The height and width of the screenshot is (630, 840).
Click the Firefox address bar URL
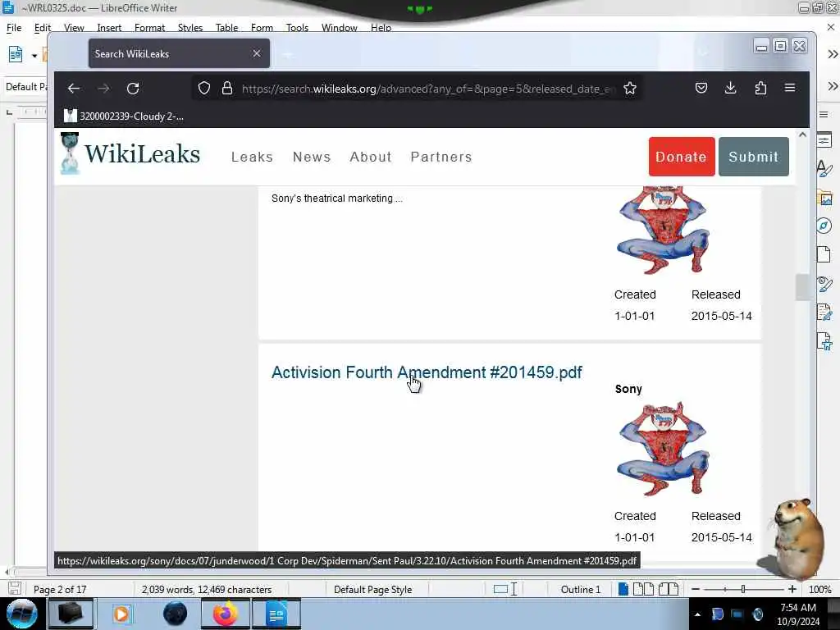point(428,89)
